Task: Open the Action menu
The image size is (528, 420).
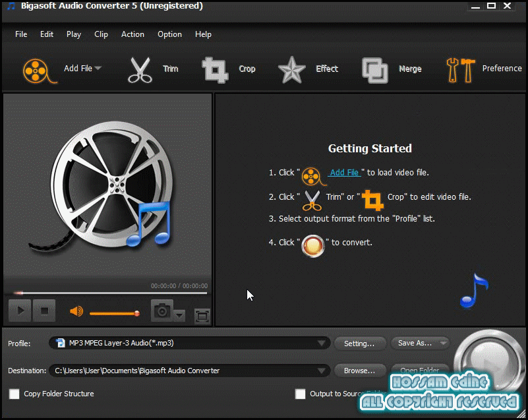Action: click(132, 34)
